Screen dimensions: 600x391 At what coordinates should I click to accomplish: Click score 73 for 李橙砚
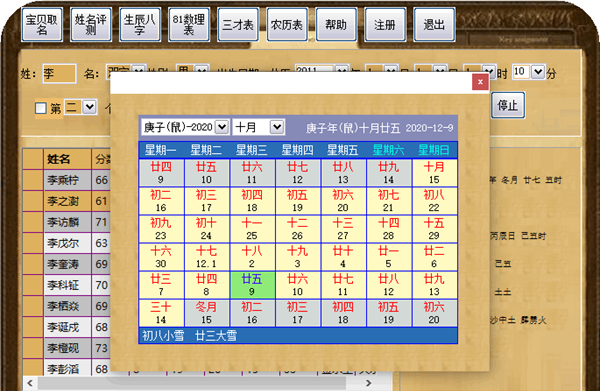(x=101, y=348)
